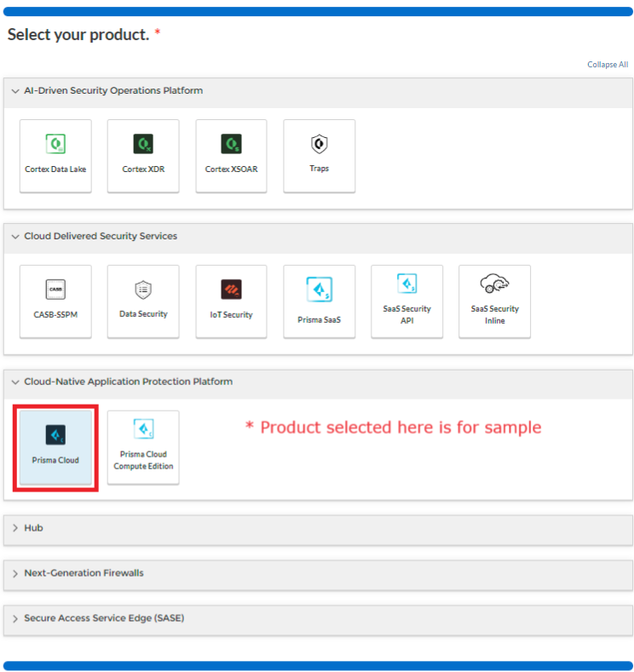Select the Prisma SaaS product icon
Image resolution: width=634 pixels, height=672 pixels.
(x=319, y=290)
